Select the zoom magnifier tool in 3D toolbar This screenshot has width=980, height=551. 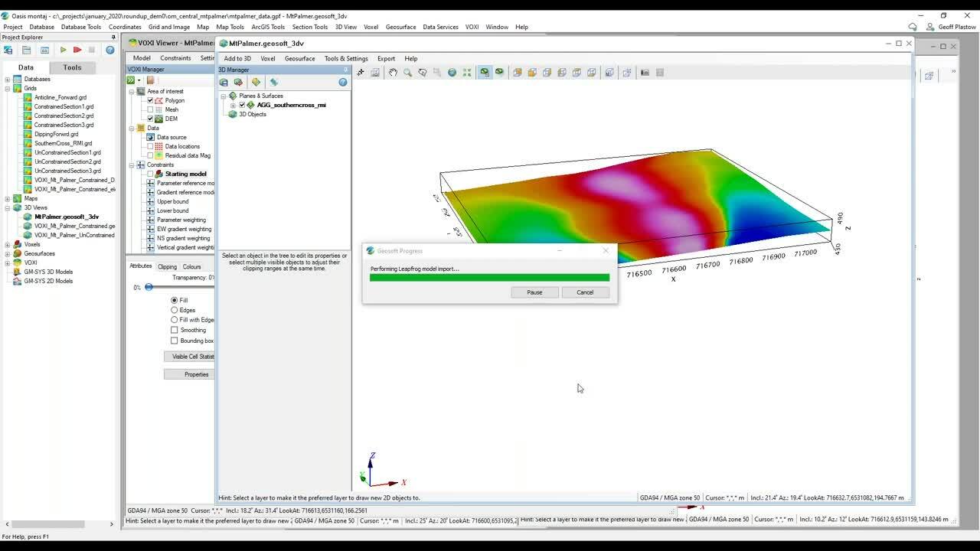[407, 72]
